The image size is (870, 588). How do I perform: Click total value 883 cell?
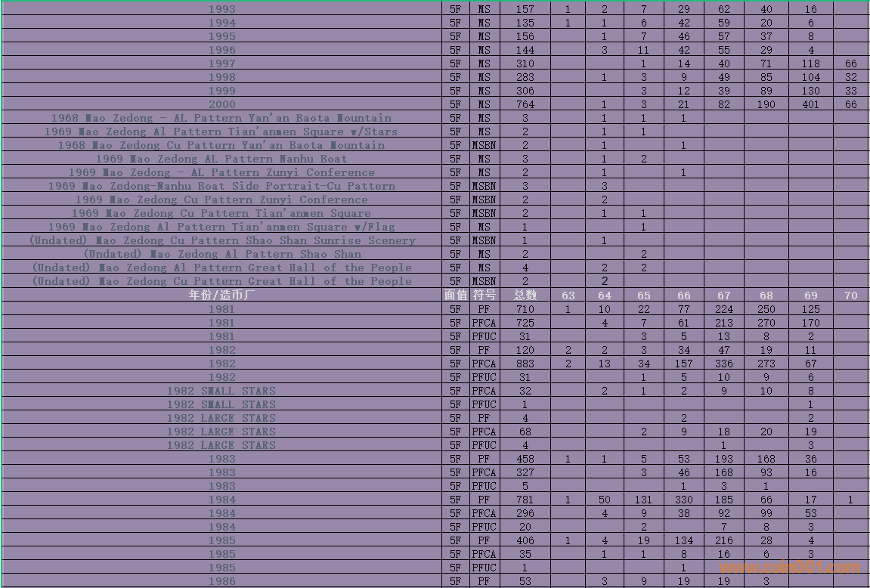pos(525,364)
